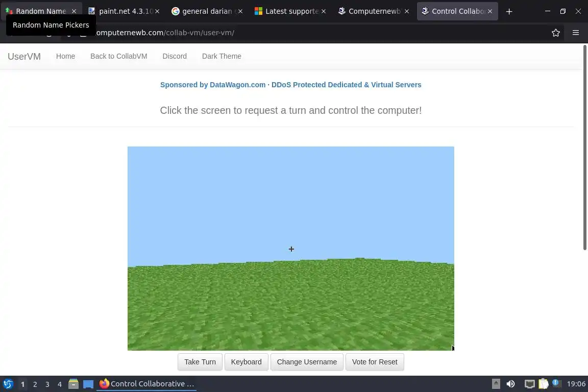
Task: Click the notification tray icon
Action: [556, 383]
